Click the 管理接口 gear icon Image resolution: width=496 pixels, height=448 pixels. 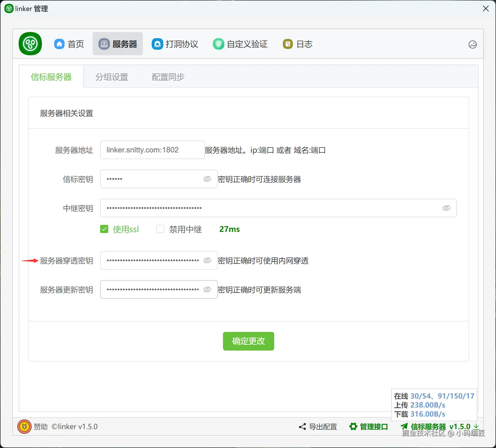tap(353, 427)
